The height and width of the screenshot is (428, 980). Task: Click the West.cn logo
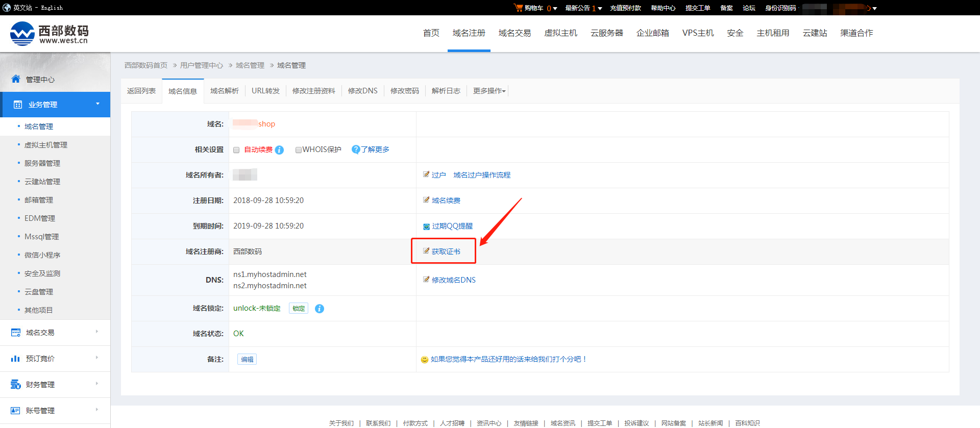[49, 34]
